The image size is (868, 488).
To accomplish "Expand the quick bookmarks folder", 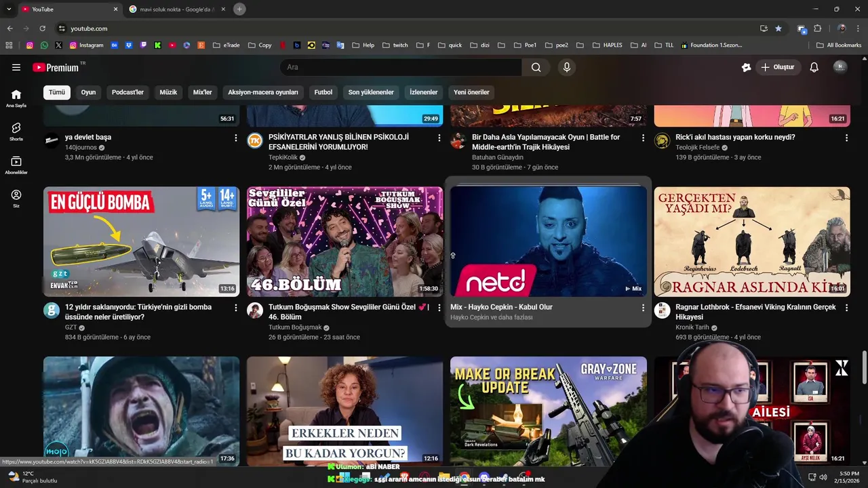I will [x=450, y=45].
